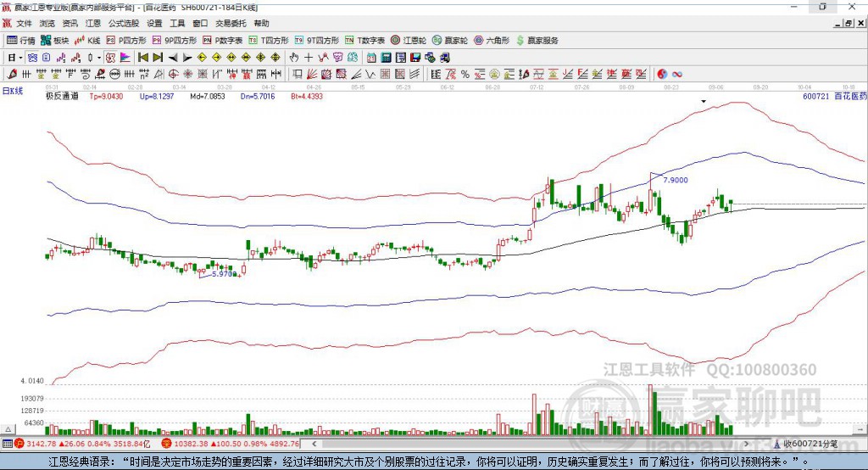This screenshot has height=470, width=868.
Task: Click the bottom-left status bar grid icon
Action: click(7, 444)
